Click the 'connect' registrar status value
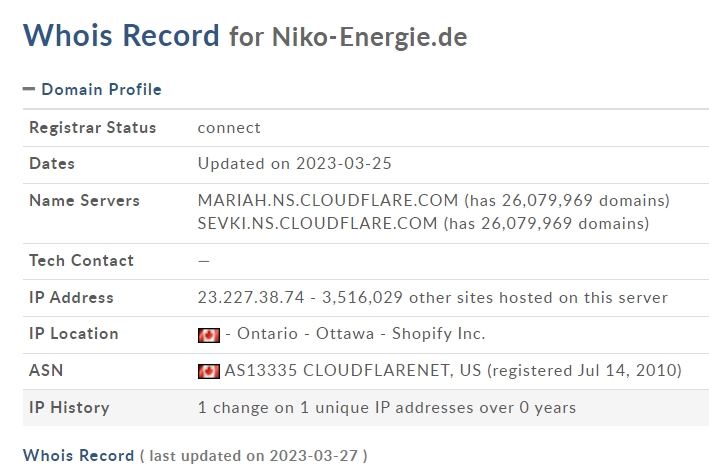Screen dimensions: 709x472 [x=229, y=127]
